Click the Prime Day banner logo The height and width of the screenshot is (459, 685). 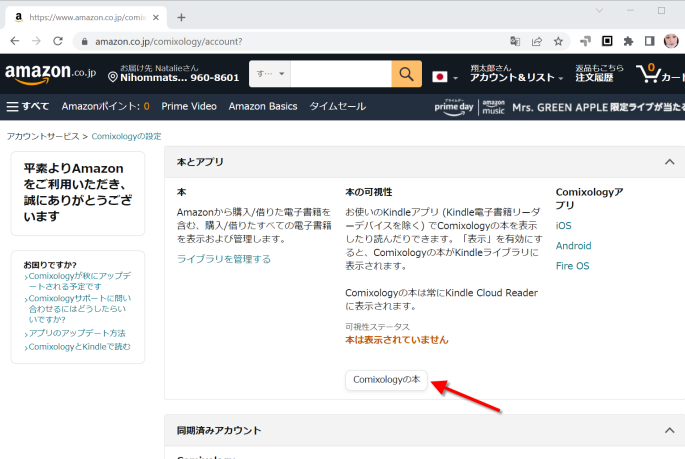pyautogui.click(x=454, y=107)
